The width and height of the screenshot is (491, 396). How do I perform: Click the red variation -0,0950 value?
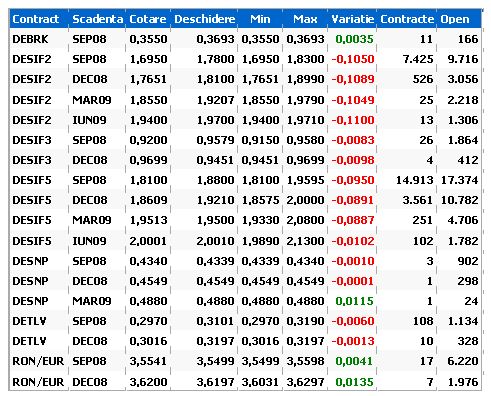[353, 180]
